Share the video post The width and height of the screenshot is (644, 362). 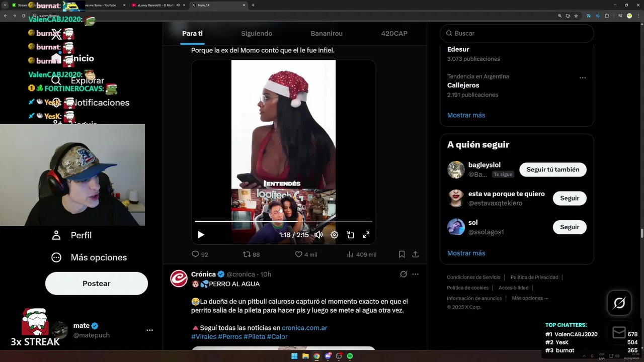click(x=416, y=254)
